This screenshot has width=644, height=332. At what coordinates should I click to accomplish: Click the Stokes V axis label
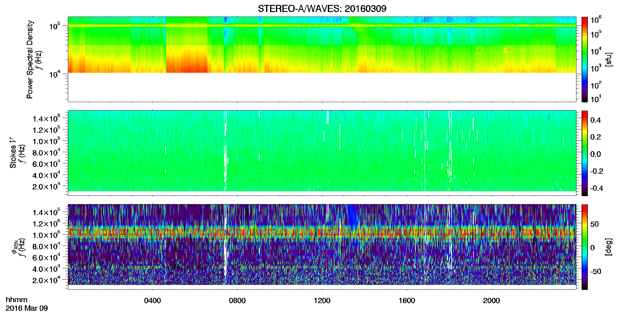click(13, 153)
